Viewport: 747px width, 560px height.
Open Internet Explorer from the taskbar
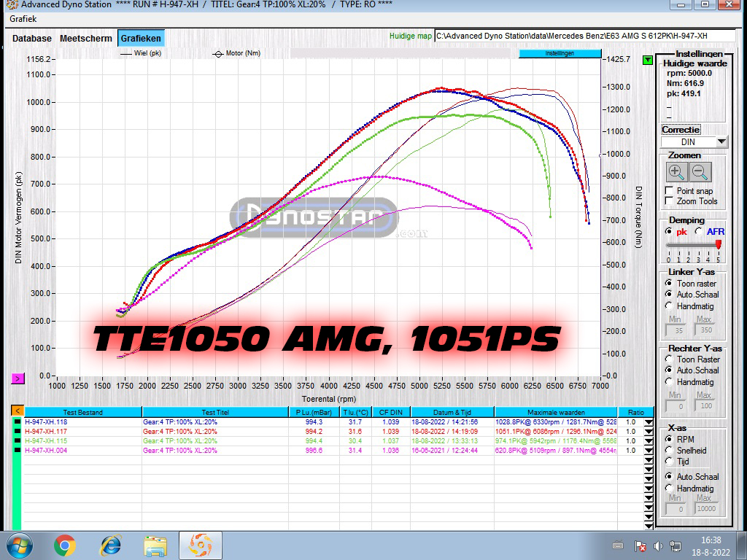[110, 545]
